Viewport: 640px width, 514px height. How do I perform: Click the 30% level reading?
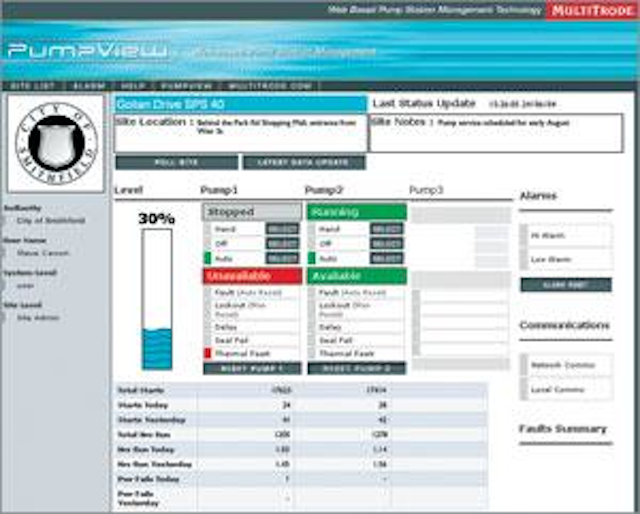156,219
